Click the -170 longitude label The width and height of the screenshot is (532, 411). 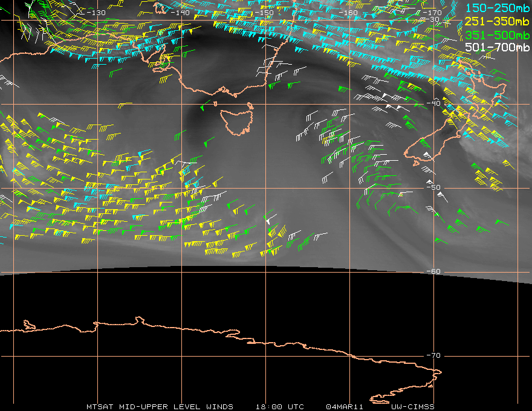click(x=432, y=12)
